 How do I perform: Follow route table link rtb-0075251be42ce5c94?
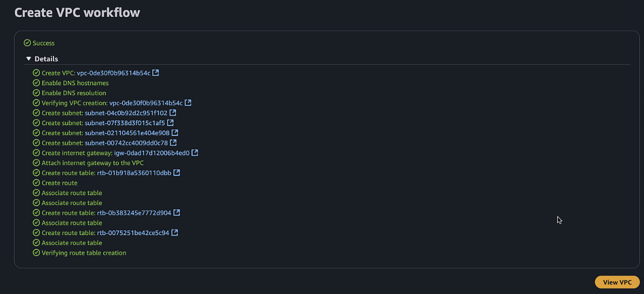[133, 233]
